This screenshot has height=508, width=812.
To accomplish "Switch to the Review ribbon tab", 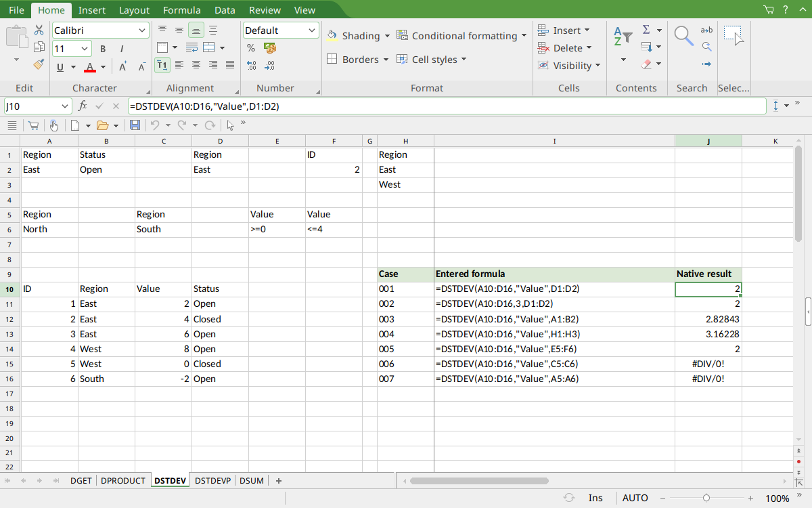I will [265, 10].
